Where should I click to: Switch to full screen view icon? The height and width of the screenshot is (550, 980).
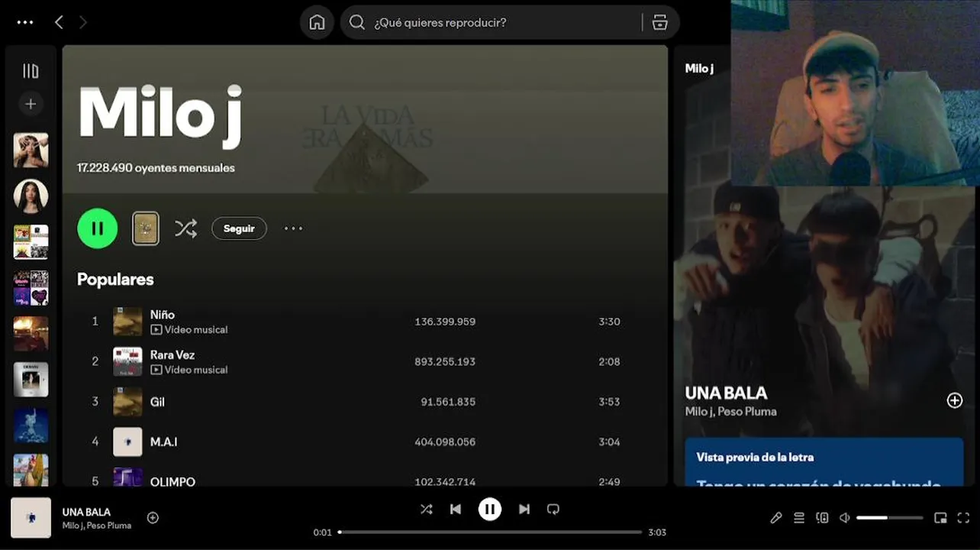point(963,518)
